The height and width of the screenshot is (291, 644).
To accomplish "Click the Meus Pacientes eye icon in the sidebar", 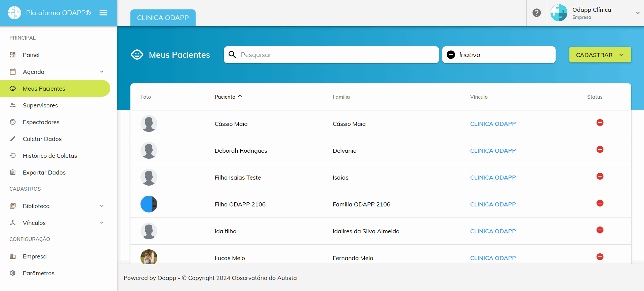I will pos(13,88).
